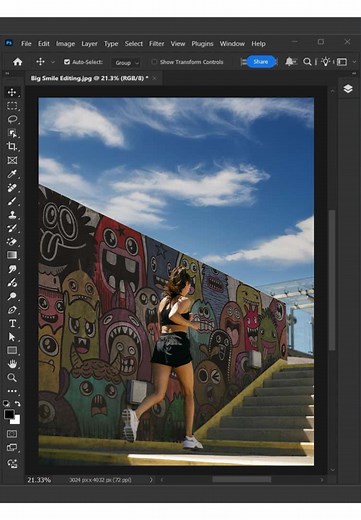Expand the status bar info arrow
This screenshot has width=361, height=520.
click(151, 480)
